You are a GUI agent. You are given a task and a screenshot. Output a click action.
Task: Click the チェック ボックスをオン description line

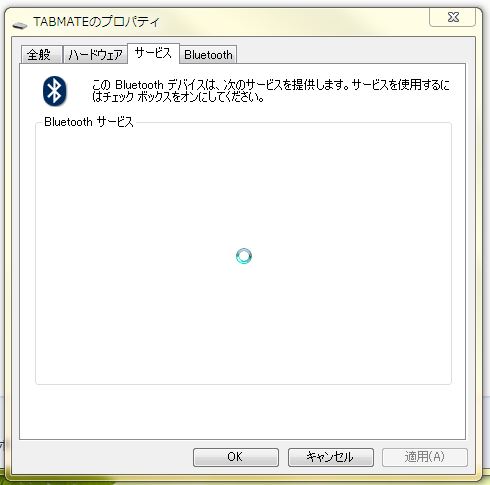click(x=178, y=97)
